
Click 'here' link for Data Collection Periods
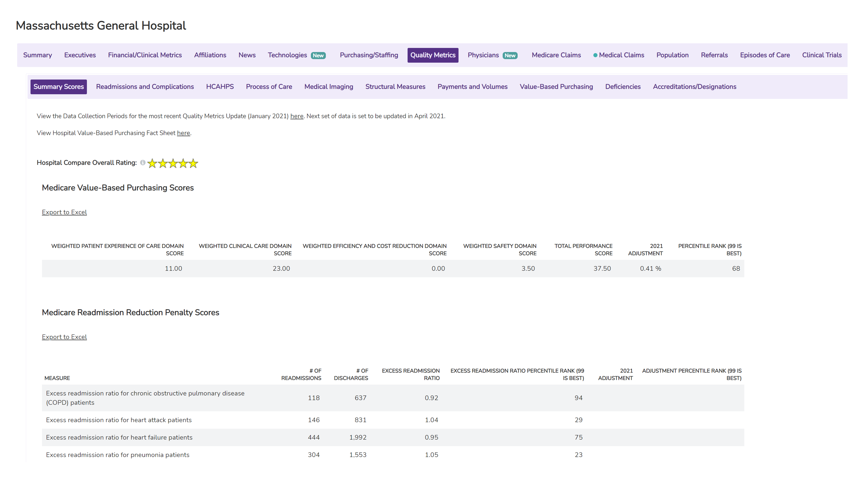[297, 116]
